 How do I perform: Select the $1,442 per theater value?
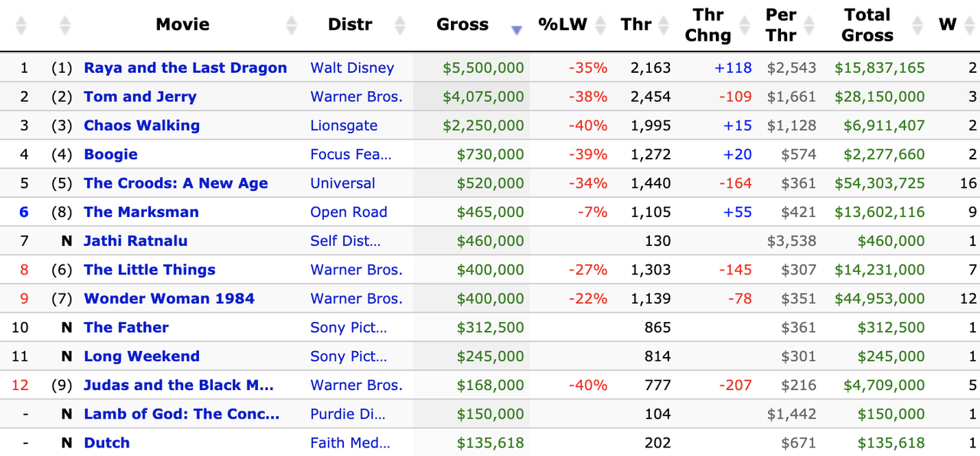coord(792,414)
